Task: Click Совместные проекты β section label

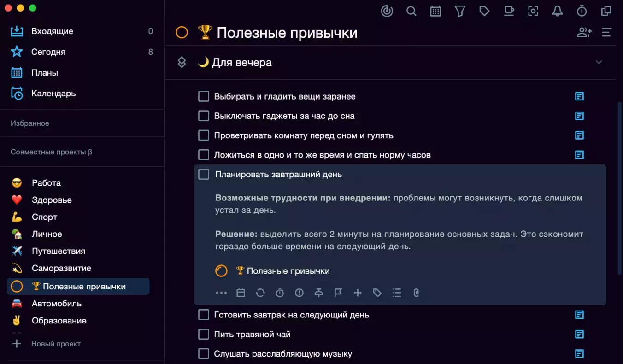Action: pyautogui.click(x=51, y=152)
